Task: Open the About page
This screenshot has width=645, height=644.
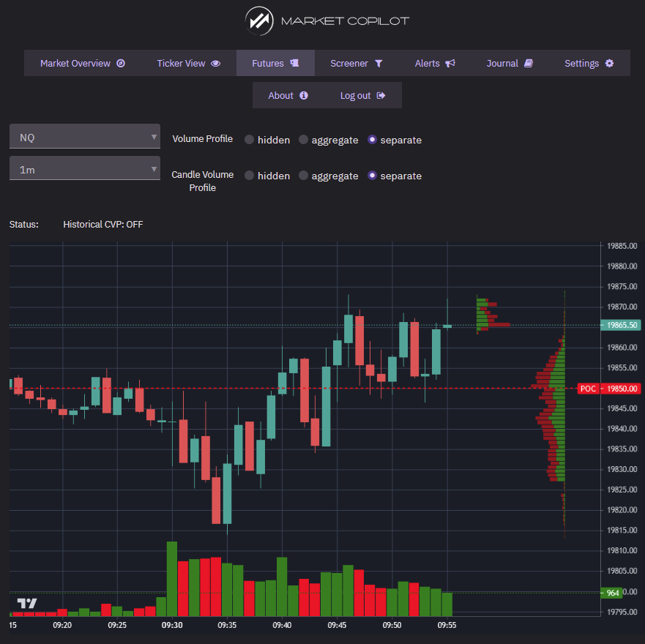Action: [x=288, y=95]
